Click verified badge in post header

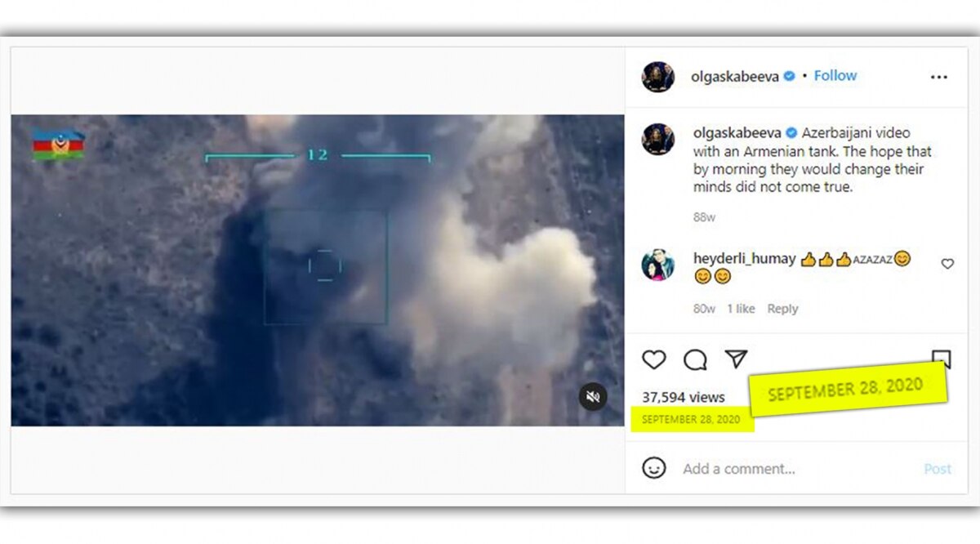790,76
